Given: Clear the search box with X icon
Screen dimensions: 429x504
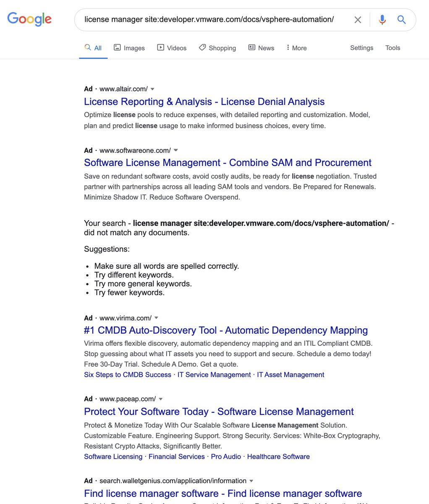Looking at the screenshot, I should (x=358, y=20).
